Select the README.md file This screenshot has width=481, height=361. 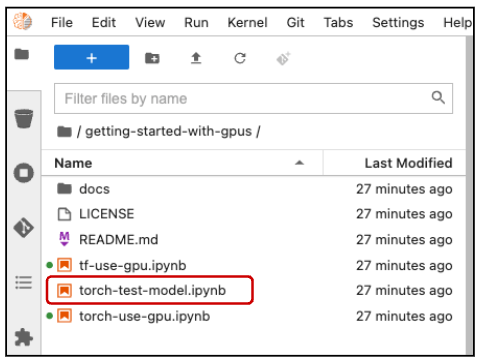pos(253,240)
